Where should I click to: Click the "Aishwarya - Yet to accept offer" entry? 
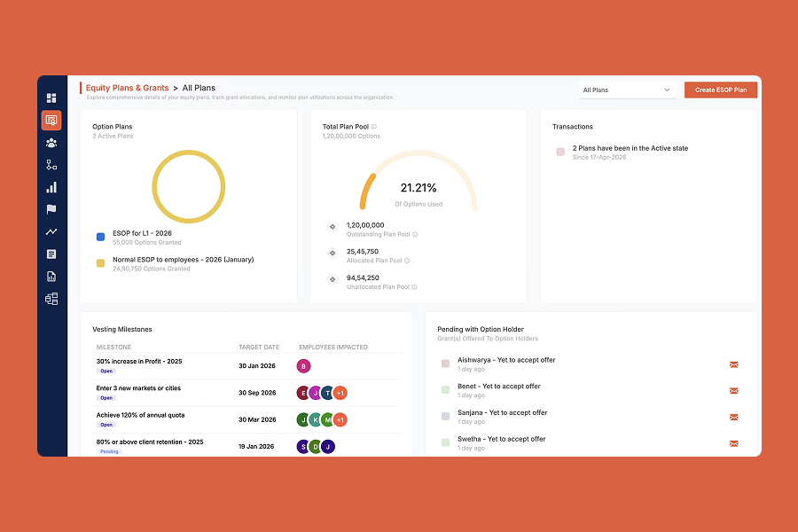[506, 360]
